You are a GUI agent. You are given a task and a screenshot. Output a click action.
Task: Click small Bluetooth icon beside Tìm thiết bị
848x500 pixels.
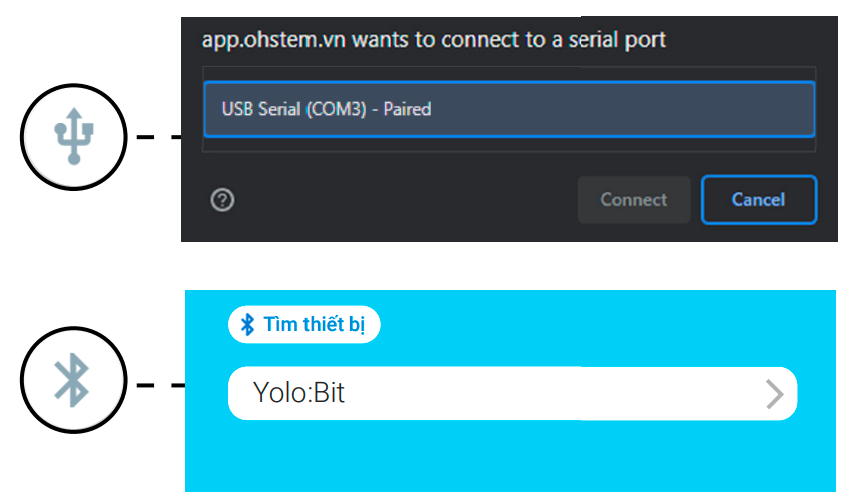click(x=248, y=325)
